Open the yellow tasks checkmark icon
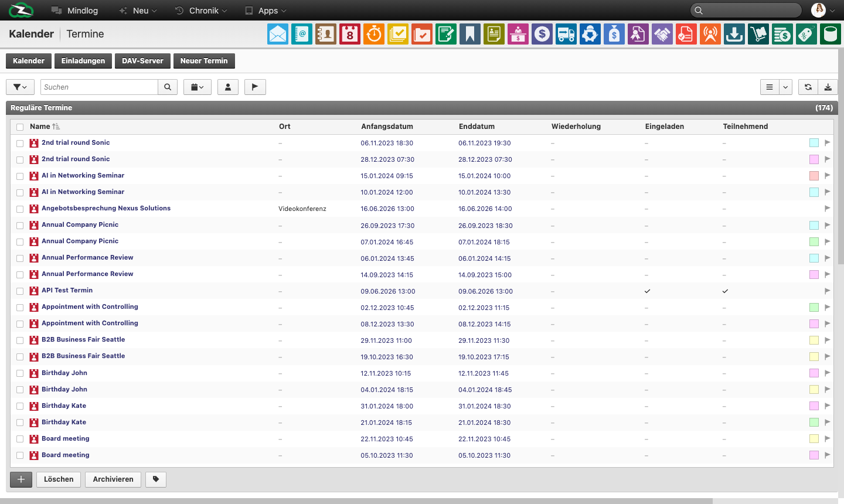 coord(398,34)
